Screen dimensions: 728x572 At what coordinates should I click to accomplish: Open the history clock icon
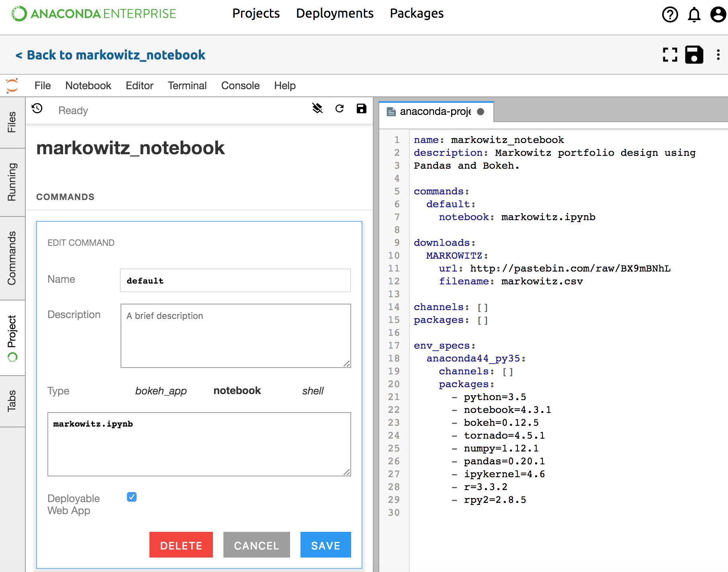tap(37, 108)
